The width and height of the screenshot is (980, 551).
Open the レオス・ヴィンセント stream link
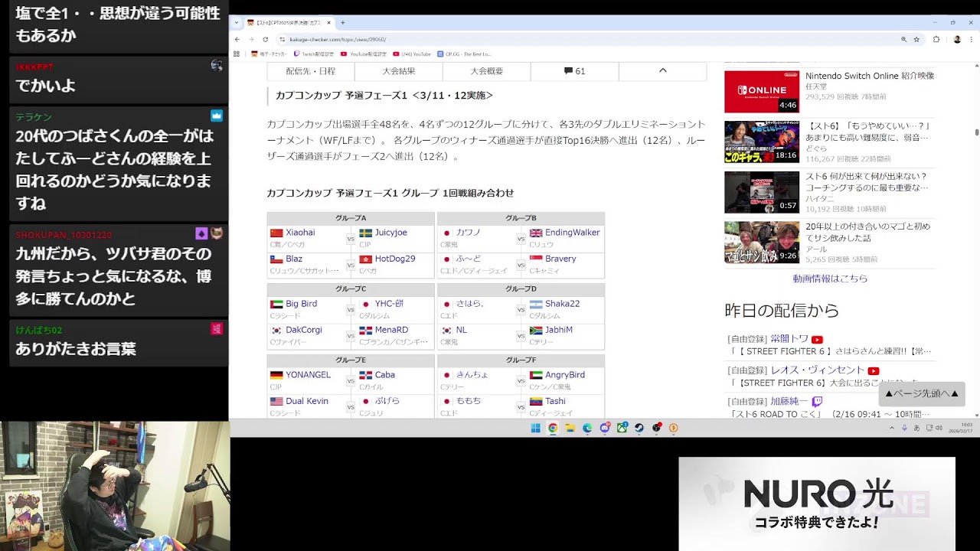pos(818,370)
